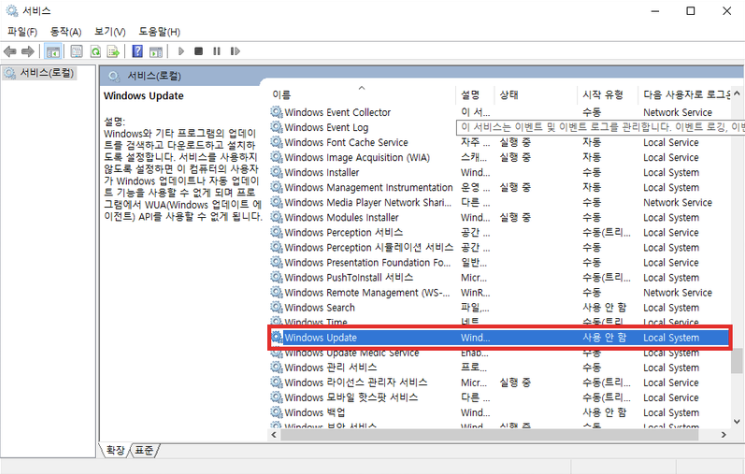
Task: Sort by the 상태 column header
Action: pyautogui.click(x=535, y=95)
